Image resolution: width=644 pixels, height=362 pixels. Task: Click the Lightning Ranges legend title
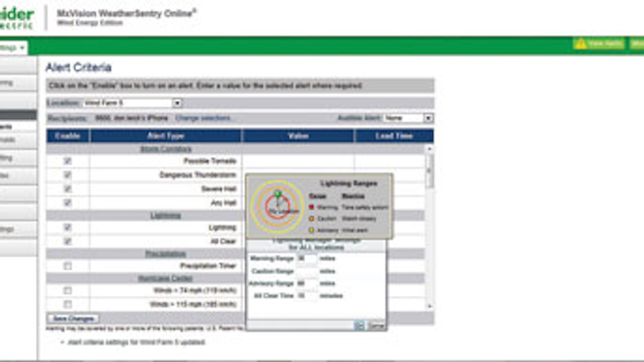pos(349,183)
